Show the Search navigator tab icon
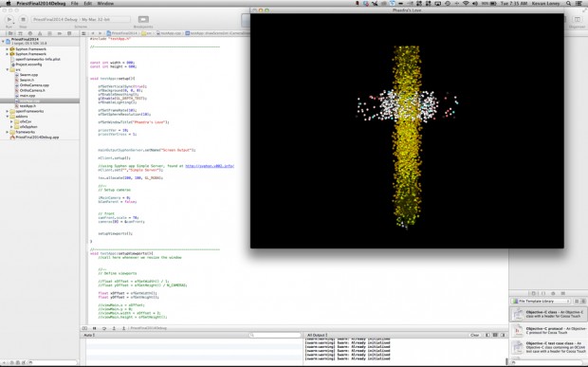 pos(30,33)
